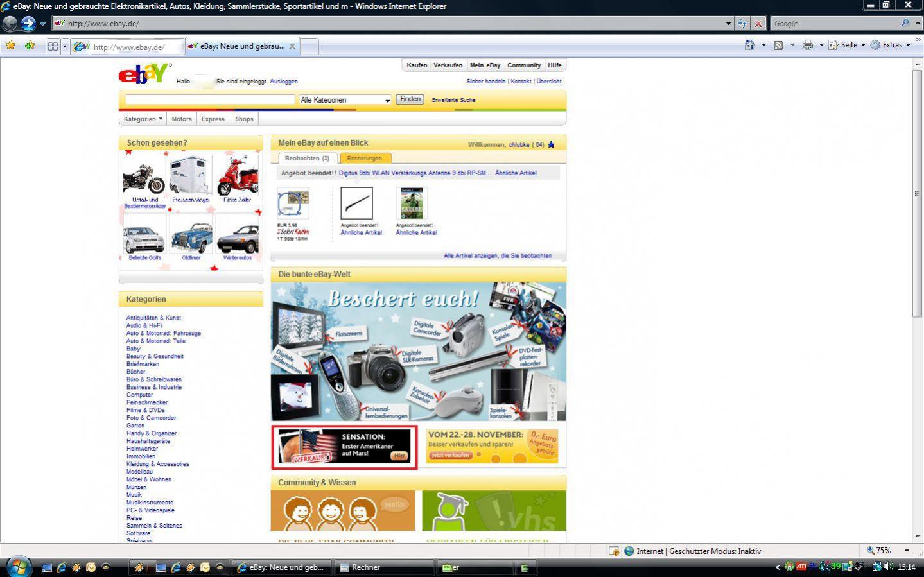
Task: Click the Finden search button
Action: click(x=410, y=99)
